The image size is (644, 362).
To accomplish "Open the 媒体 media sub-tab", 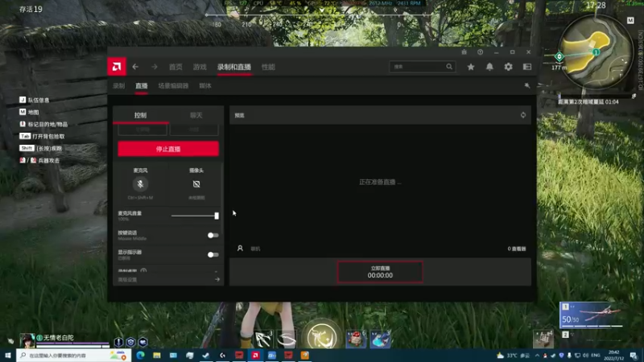I will (205, 86).
